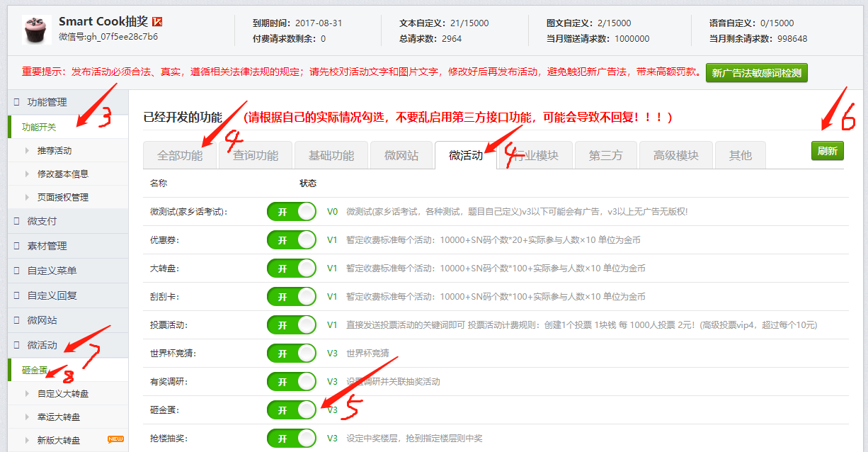The image size is (868, 452).
Task: Click the icon beside 自定义菜单 in sidebar
Action: pyautogui.click(x=17, y=271)
